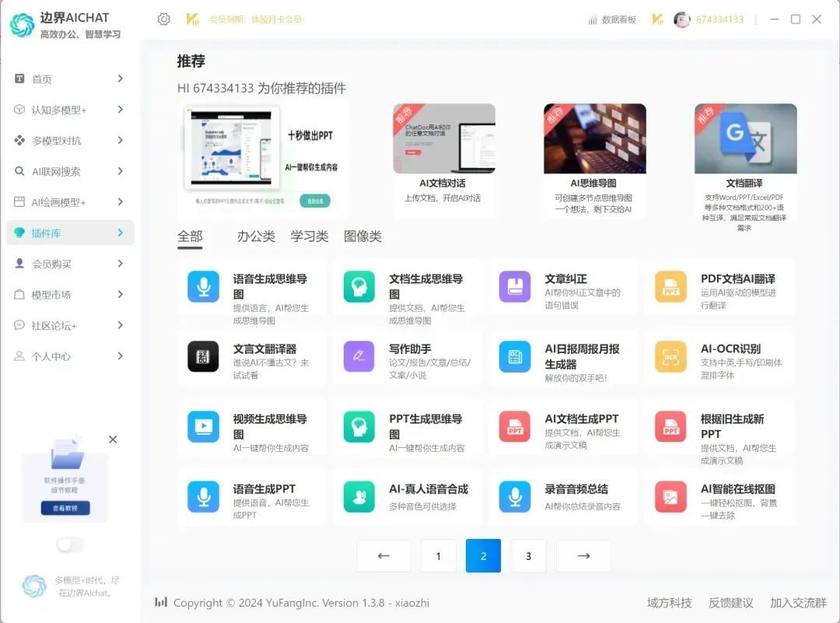This screenshot has width=840, height=623.
Task: Click the 语音生成思维导图 microphone icon
Action: [204, 286]
